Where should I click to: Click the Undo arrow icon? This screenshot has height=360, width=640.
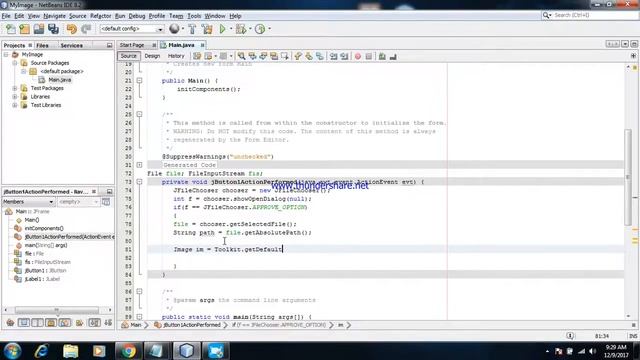click(71, 29)
